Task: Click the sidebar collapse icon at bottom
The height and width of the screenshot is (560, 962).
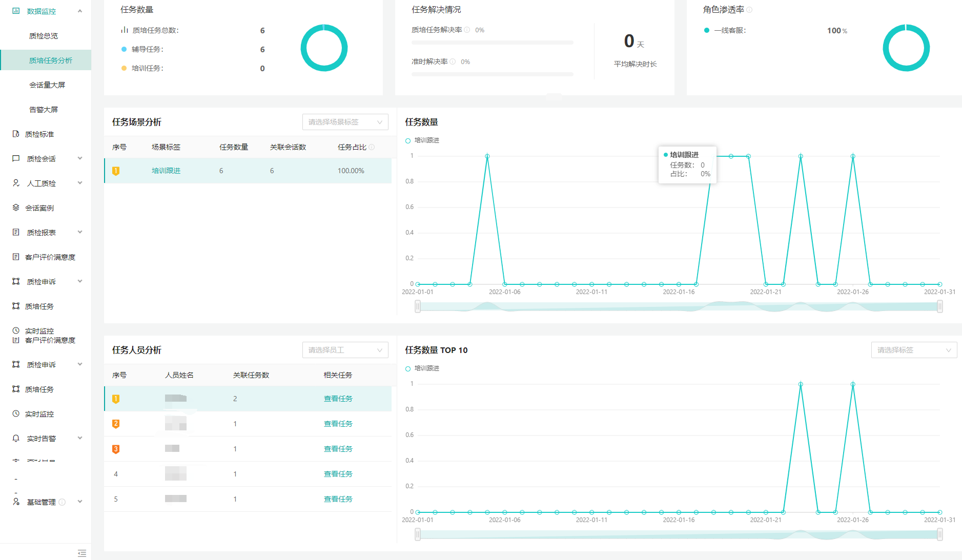Action: point(82,553)
